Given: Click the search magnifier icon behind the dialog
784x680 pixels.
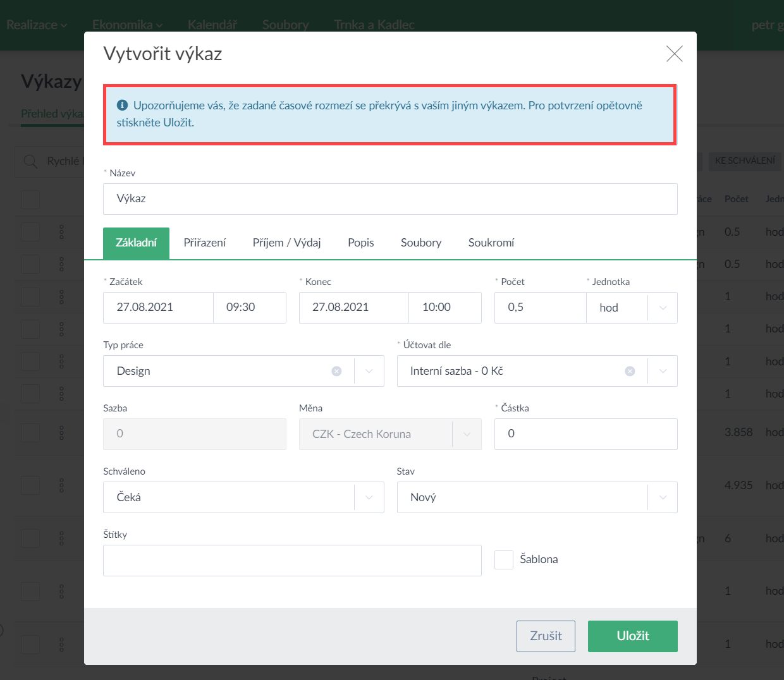Looking at the screenshot, I should (30, 162).
